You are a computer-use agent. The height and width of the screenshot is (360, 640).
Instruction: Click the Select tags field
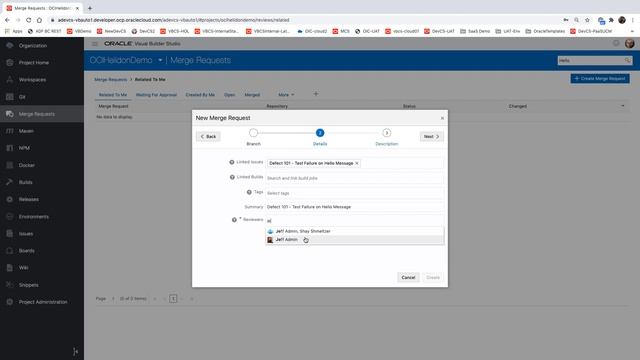354,193
